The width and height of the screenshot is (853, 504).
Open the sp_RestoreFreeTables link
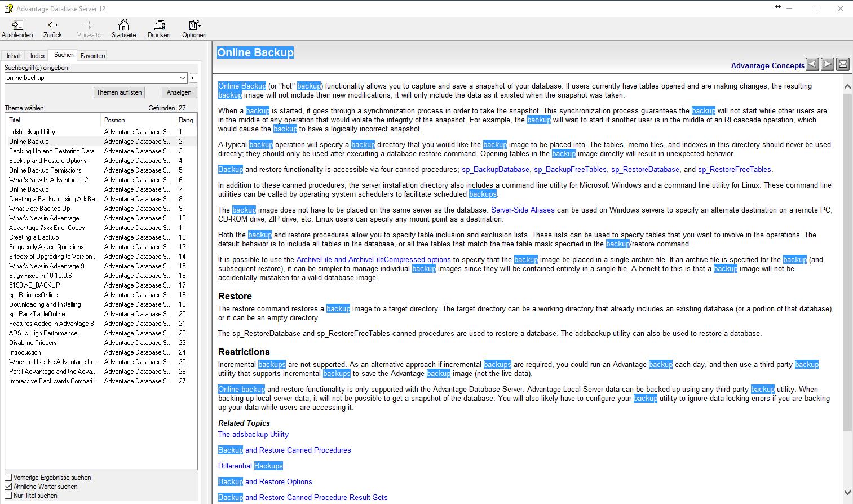coord(735,170)
